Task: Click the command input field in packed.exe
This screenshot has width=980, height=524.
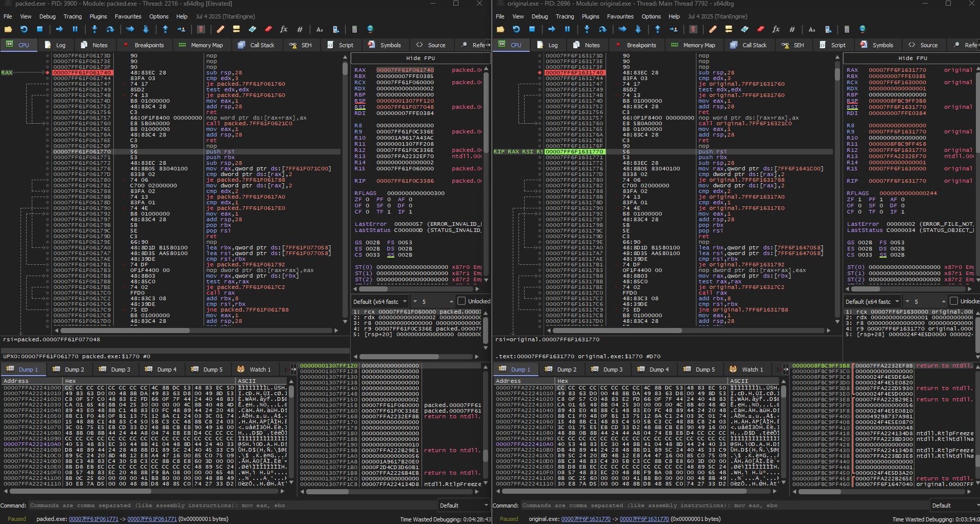Action: [x=231, y=506]
